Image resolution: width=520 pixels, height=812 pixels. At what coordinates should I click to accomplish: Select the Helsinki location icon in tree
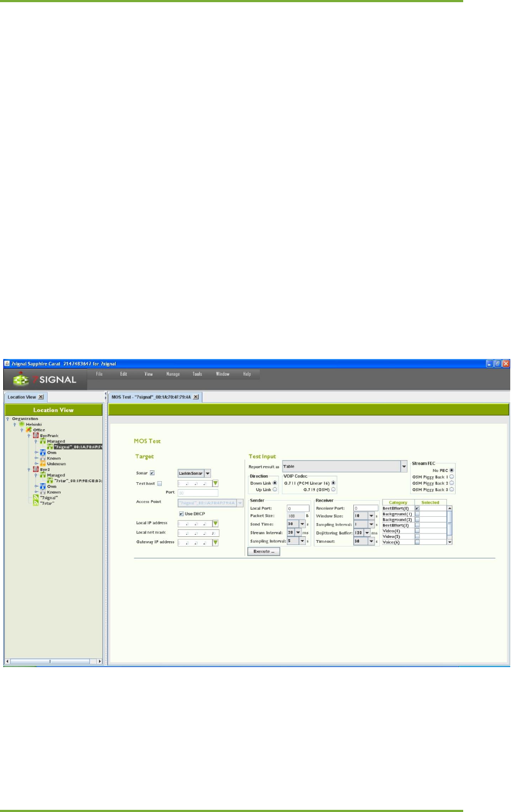[x=22, y=424]
